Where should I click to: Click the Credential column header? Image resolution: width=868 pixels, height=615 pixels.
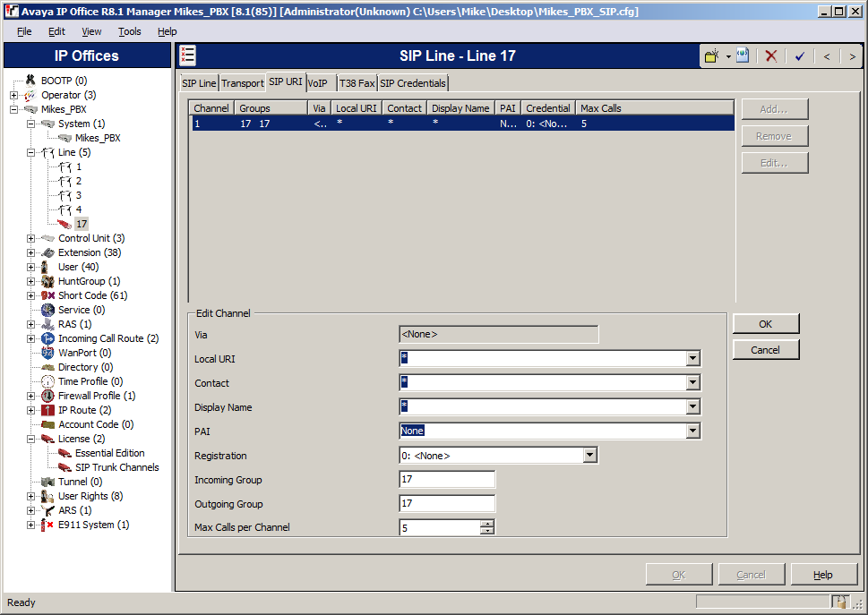(548, 108)
